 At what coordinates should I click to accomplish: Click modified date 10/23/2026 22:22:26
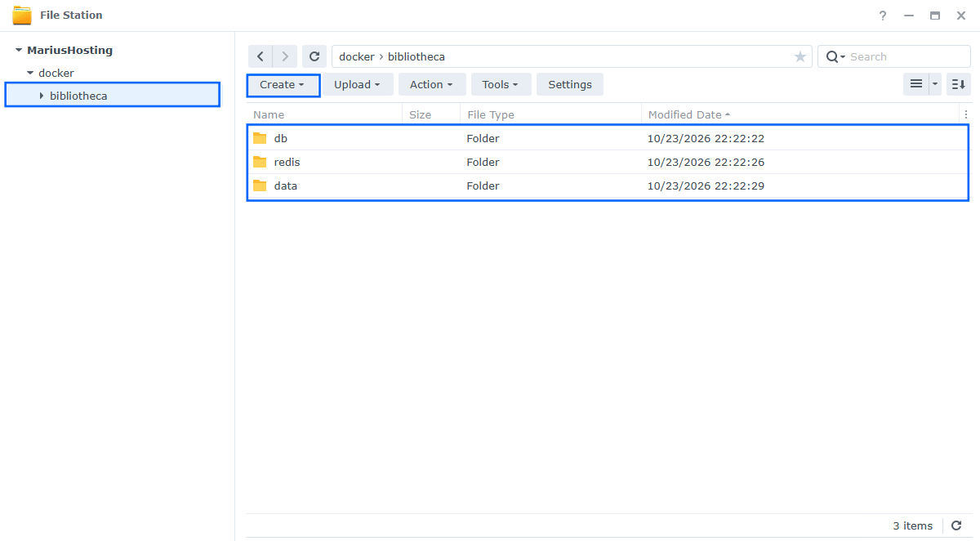706,162
